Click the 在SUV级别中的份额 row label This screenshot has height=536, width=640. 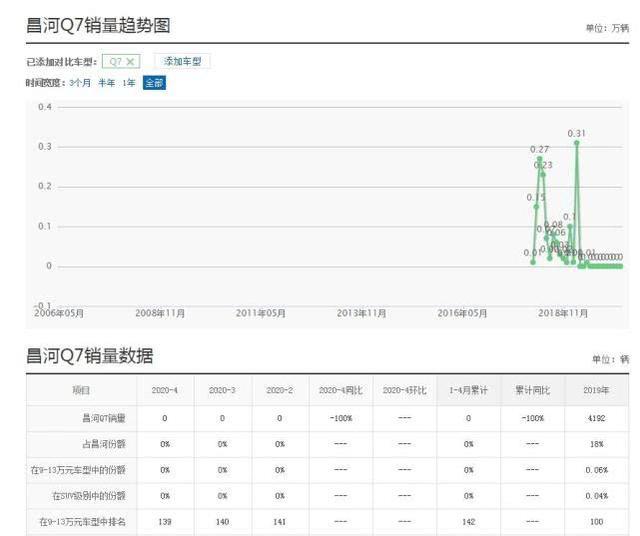[89, 496]
